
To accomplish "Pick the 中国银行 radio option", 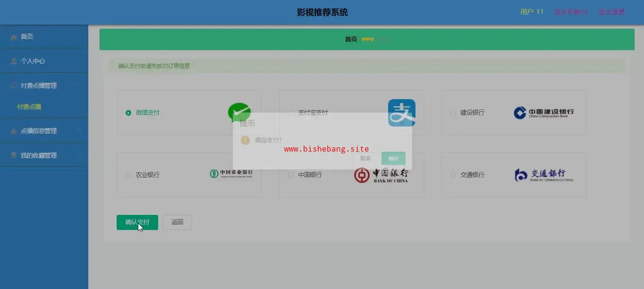I will coord(291,175).
